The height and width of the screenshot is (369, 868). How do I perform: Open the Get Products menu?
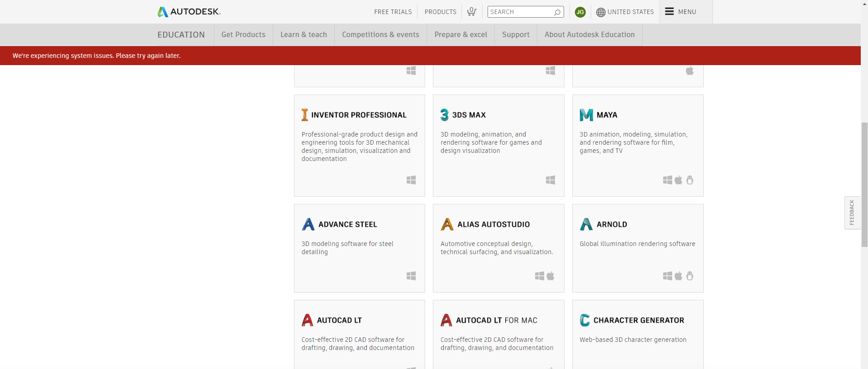click(243, 35)
